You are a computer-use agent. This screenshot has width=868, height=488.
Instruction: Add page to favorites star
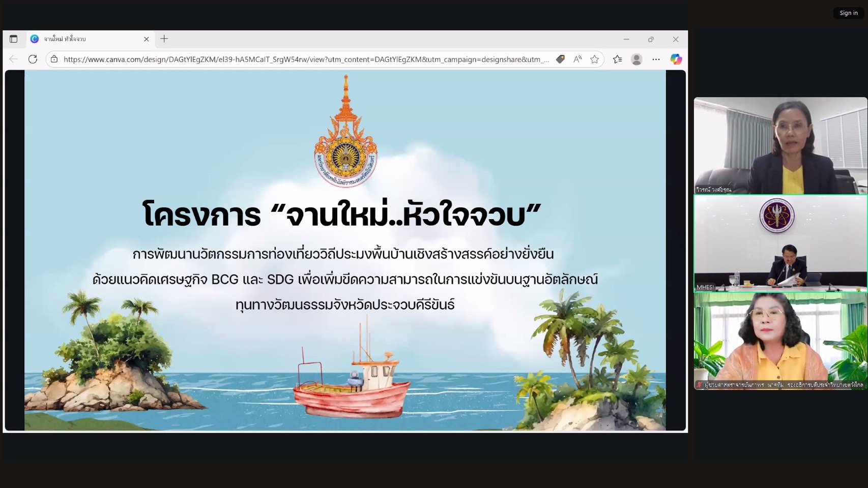(594, 59)
